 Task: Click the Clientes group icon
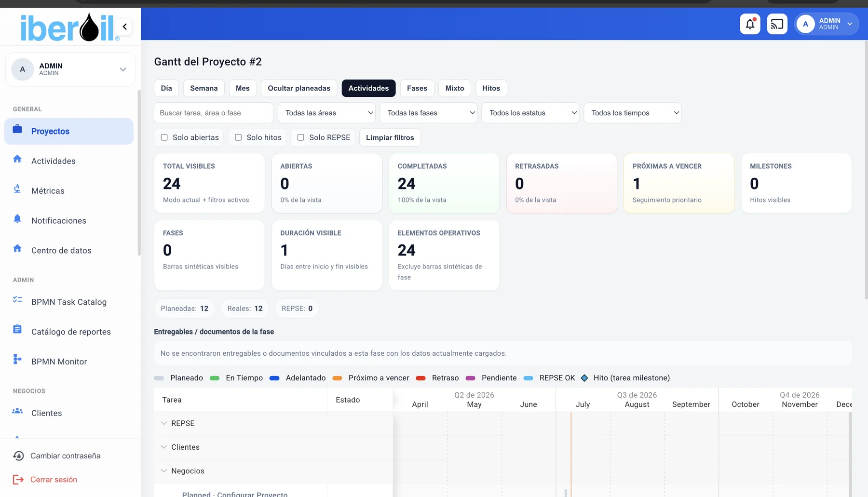[x=17, y=411]
